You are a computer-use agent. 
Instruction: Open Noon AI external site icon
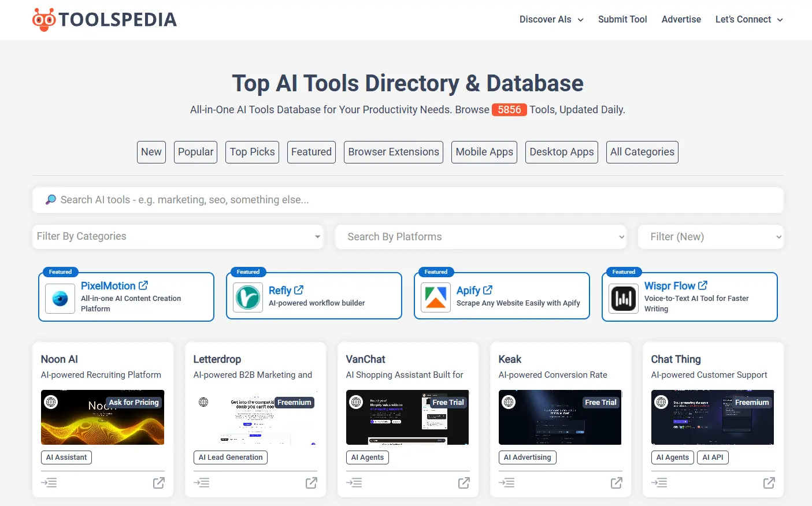[x=159, y=483]
